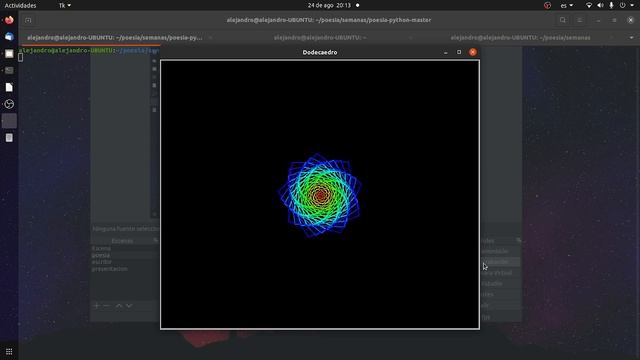The width and height of the screenshot is (640, 360).
Task: Open the 'es' keyboard layout menu
Action: 567,5
